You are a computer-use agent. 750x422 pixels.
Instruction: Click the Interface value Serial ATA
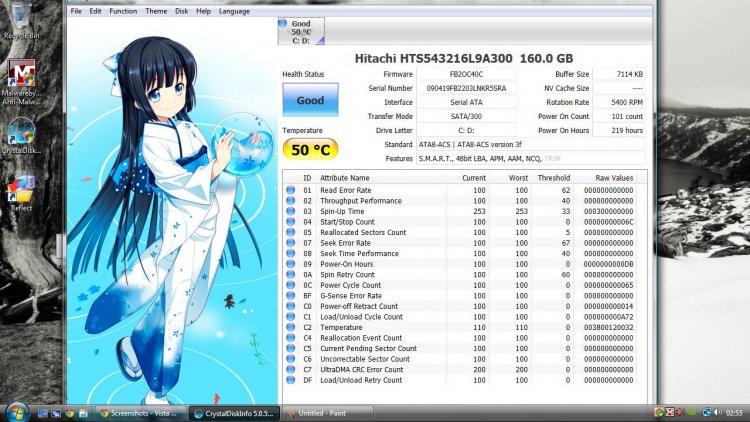466,102
